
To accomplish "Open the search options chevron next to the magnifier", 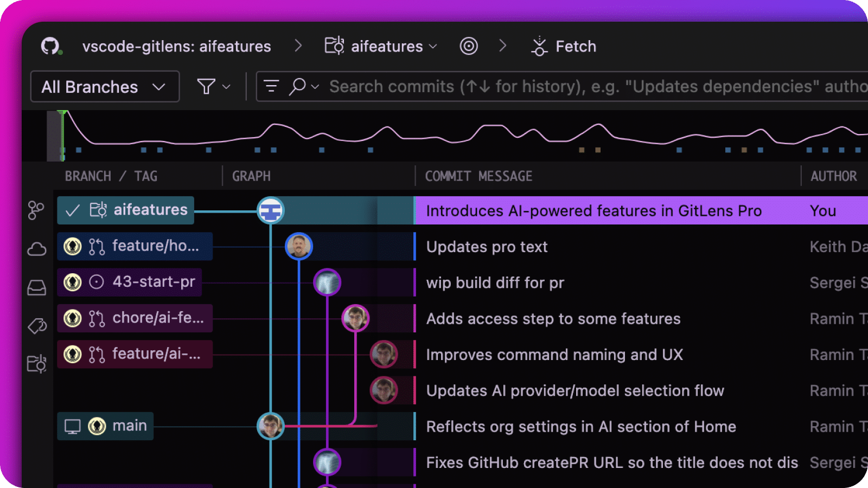I will (x=314, y=86).
